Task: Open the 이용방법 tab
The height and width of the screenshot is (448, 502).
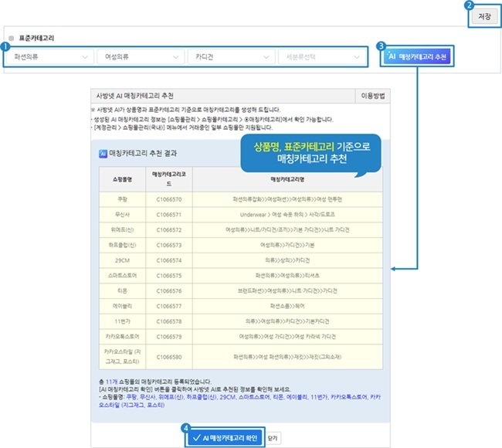Action: pyautogui.click(x=374, y=96)
